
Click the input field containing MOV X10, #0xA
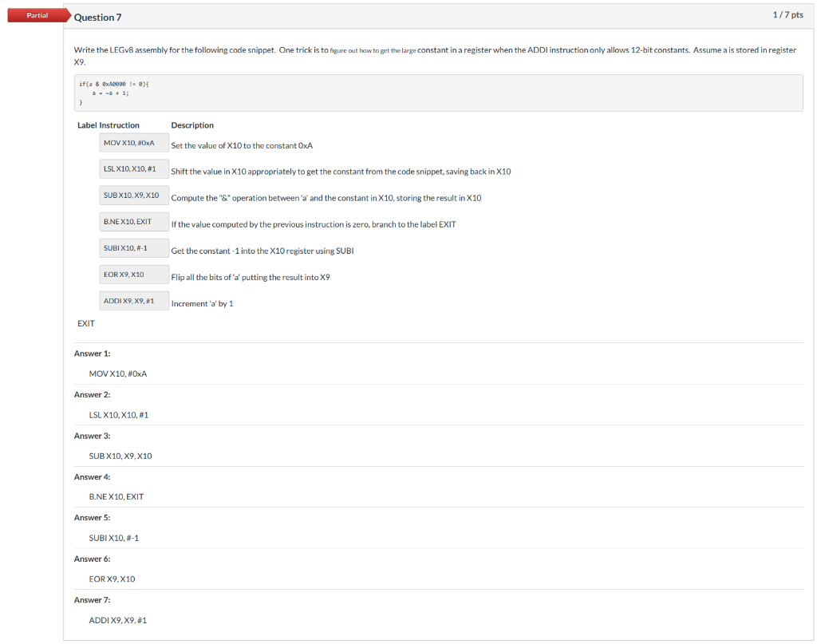point(134,143)
